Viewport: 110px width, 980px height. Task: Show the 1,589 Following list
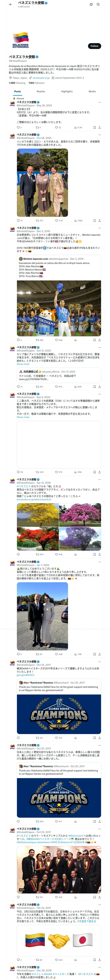(x=17, y=83)
